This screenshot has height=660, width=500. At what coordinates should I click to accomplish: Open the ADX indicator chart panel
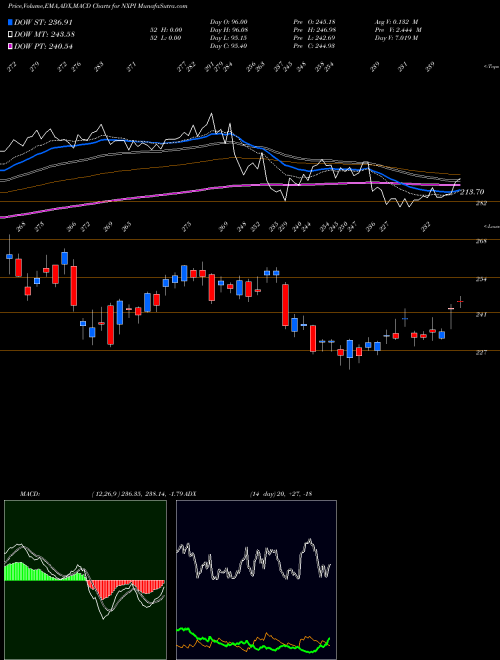pyautogui.click(x=256, y=580)
